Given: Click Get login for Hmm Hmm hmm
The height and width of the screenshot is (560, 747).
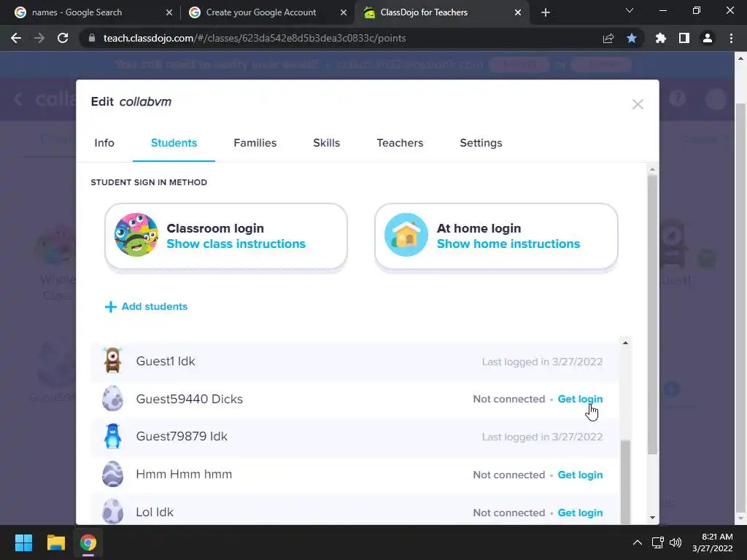Looking at the screenshot, I should click(x=580, y=475).
